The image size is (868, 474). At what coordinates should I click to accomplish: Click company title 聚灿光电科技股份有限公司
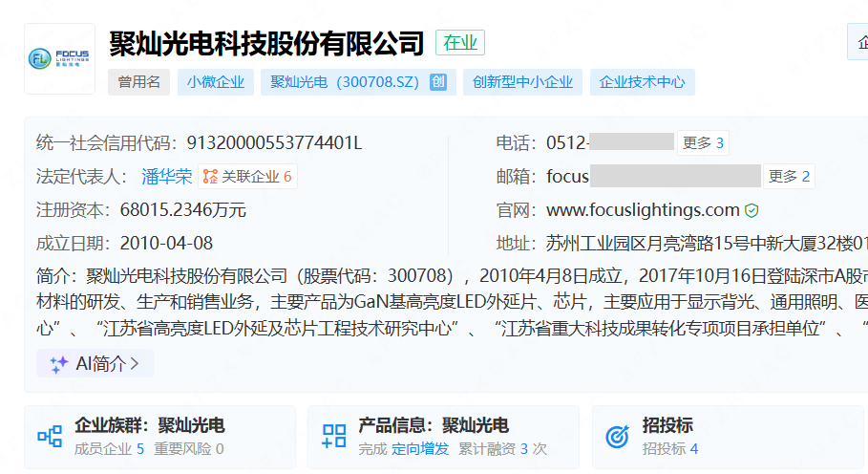click(266, 43)
